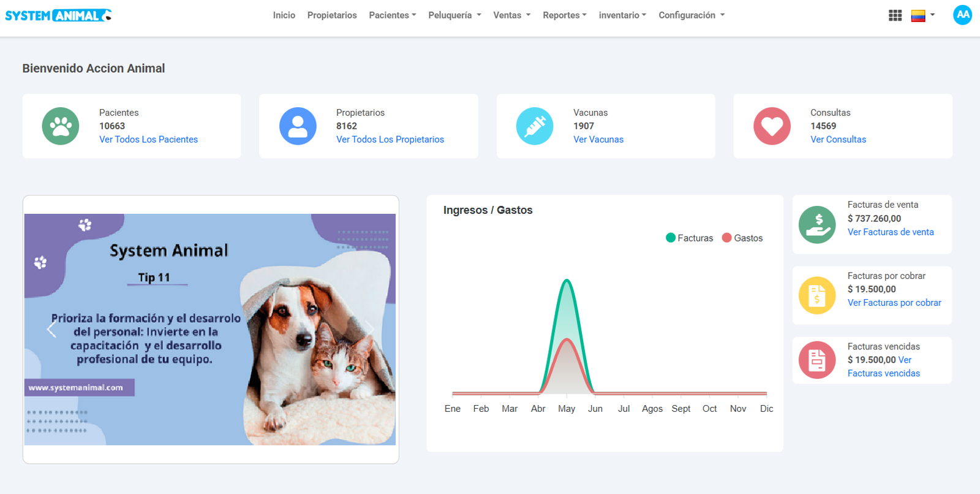Open the Reportes dropdown menu
Viewport: 980px width, 494px height.
565,15
